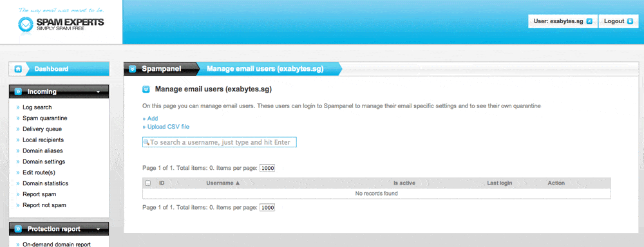
Task: Click the ID column header
Action: coord(162,183)
